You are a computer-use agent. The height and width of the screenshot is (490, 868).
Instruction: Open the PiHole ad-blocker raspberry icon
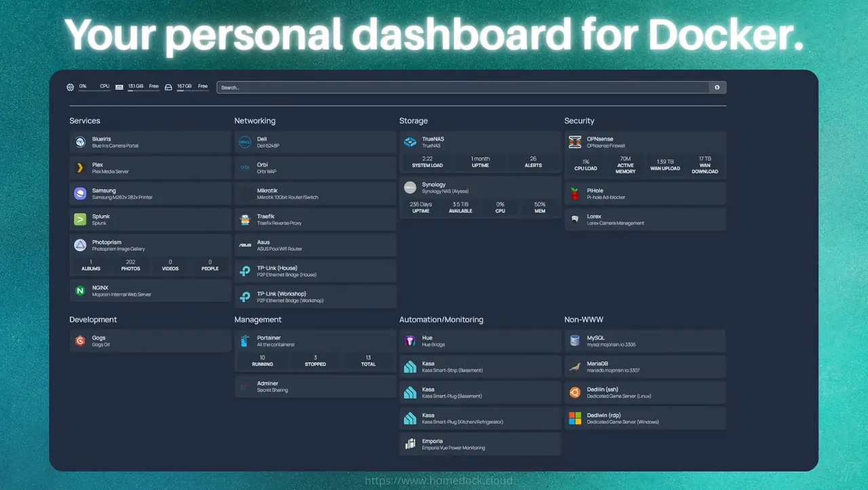575,193
